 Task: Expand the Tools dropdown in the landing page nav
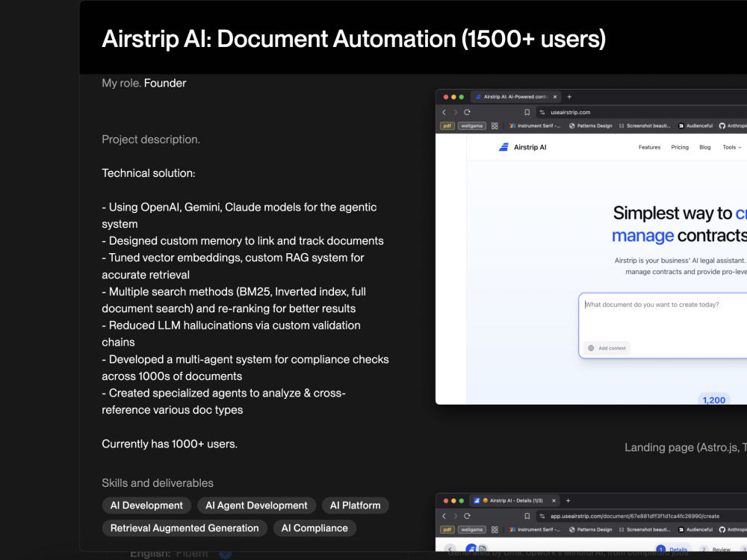click(732, 147)
